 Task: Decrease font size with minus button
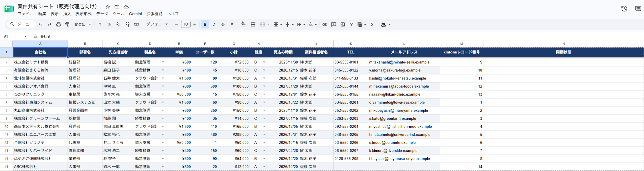click(x=177, y=25)
